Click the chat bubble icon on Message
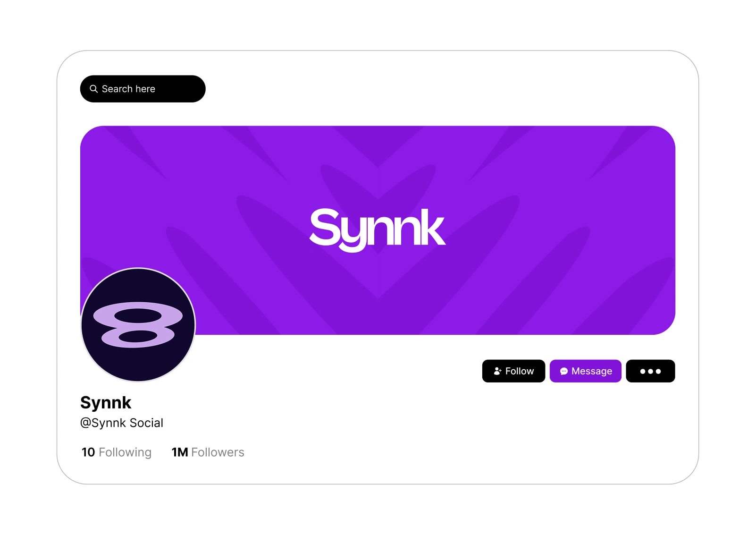Screen dimensions: 756x535 coord(564,371)
